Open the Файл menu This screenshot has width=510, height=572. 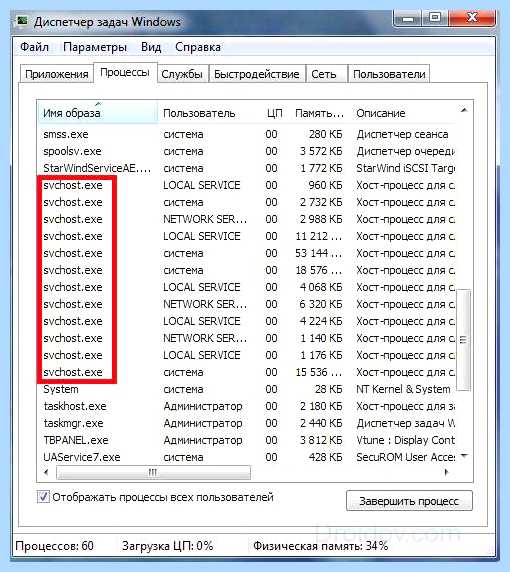(34, 47)
